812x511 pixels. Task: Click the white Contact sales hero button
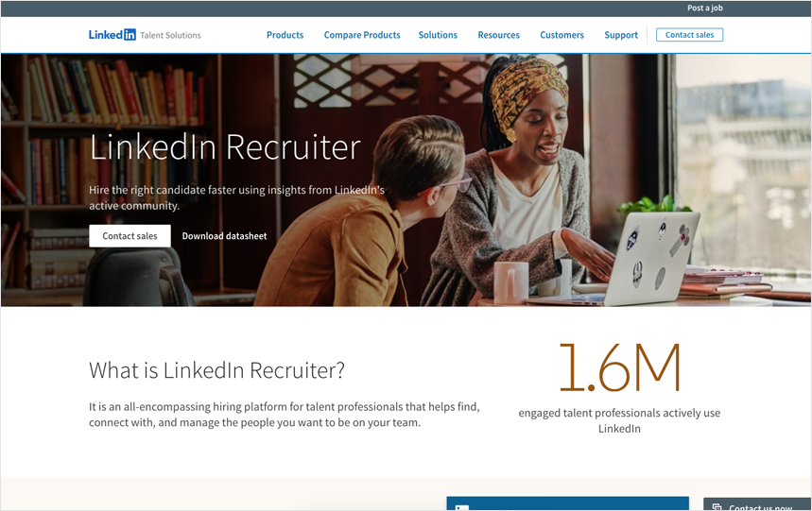(x=130, y=236)
